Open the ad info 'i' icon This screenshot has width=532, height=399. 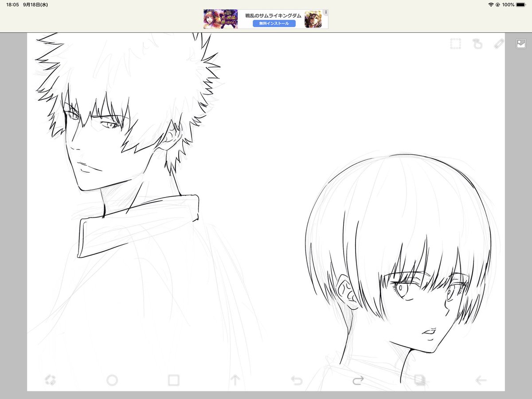(325, 12)
